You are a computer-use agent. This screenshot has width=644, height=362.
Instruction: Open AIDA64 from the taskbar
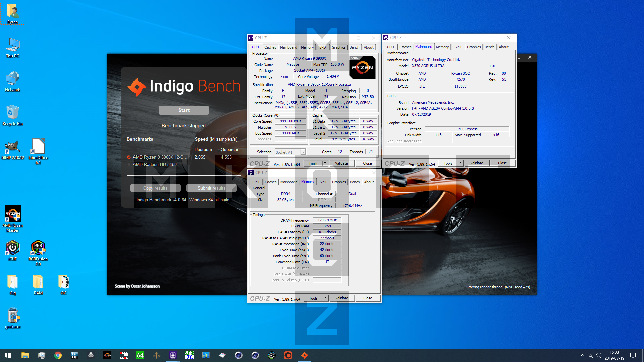pyautogui.click(x=140, y=355)
